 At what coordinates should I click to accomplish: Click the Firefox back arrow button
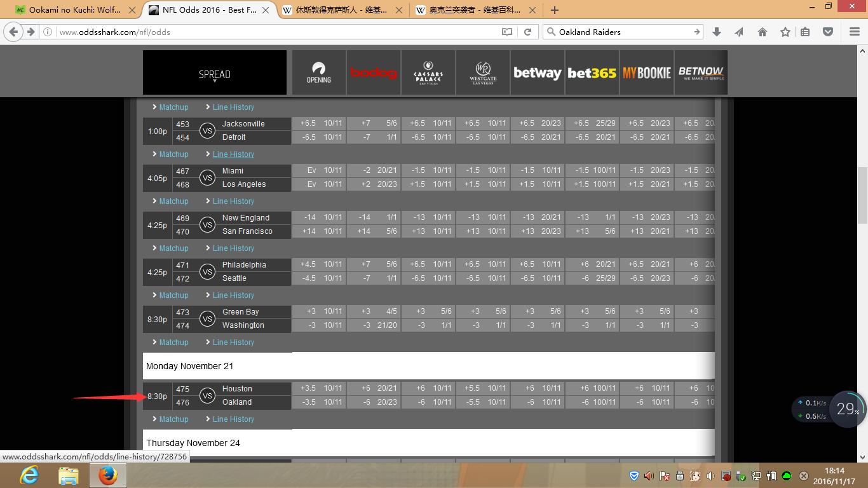(13, 32)
